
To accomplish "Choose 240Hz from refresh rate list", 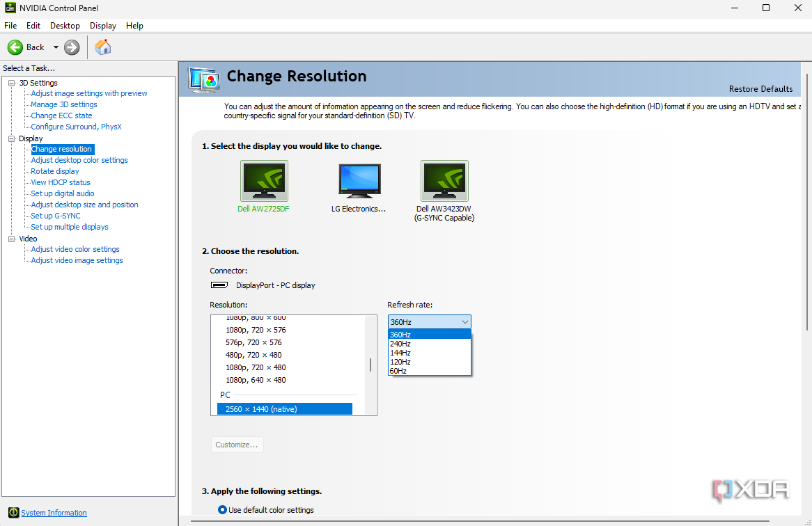I will click(401, 344).
